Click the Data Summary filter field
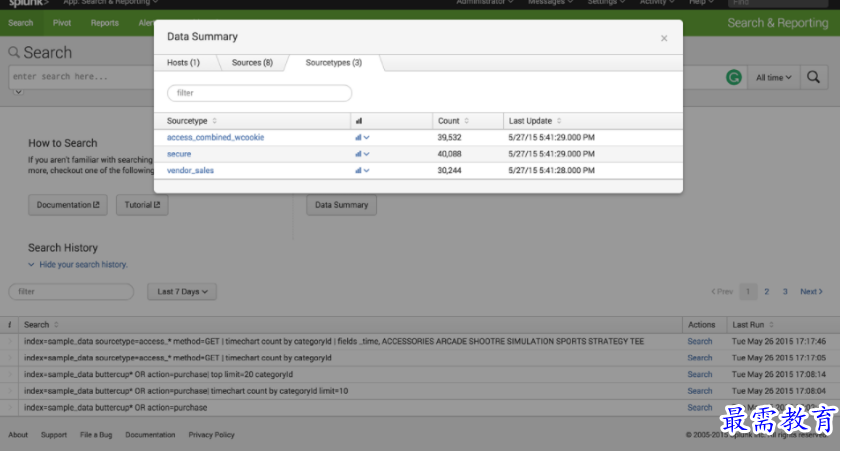Viewport: 844px width, 451px height. [259, 93]
